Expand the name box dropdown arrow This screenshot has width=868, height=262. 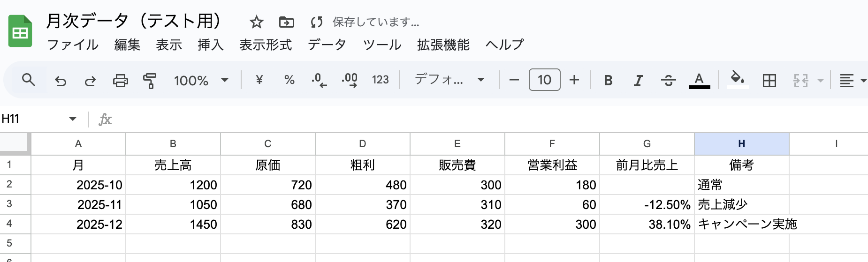[73, 119]
